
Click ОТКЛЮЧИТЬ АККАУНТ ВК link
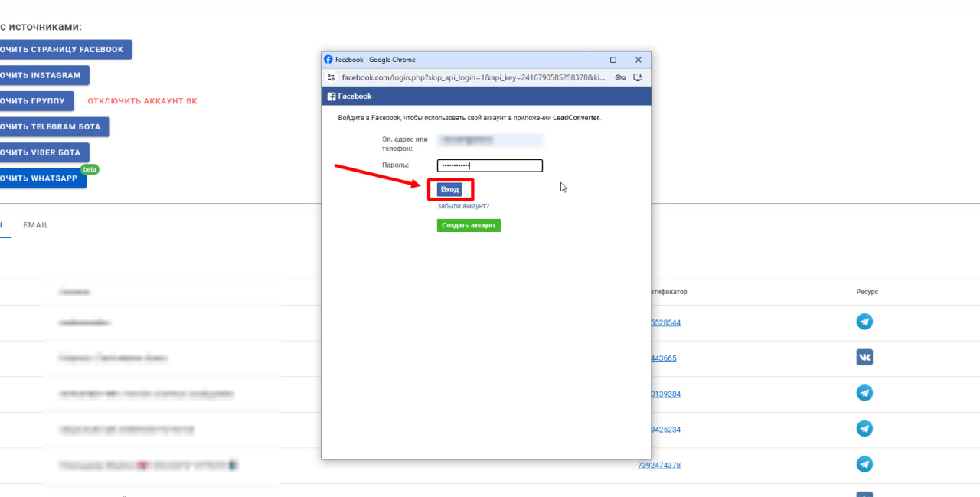[142, 101]
